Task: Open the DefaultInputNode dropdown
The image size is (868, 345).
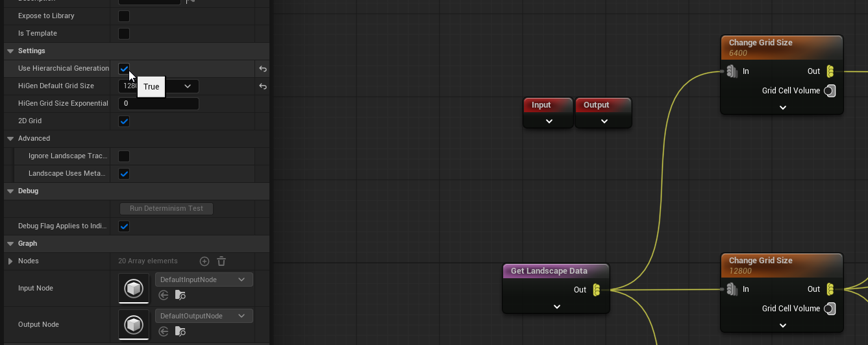Action: click(204, 280)
